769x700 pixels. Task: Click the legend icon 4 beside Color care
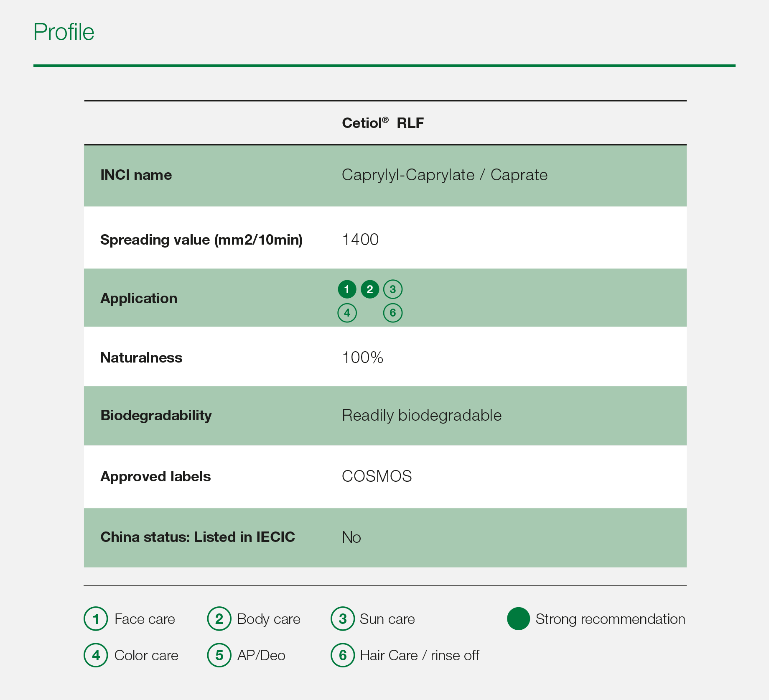[x=96, y=655]
